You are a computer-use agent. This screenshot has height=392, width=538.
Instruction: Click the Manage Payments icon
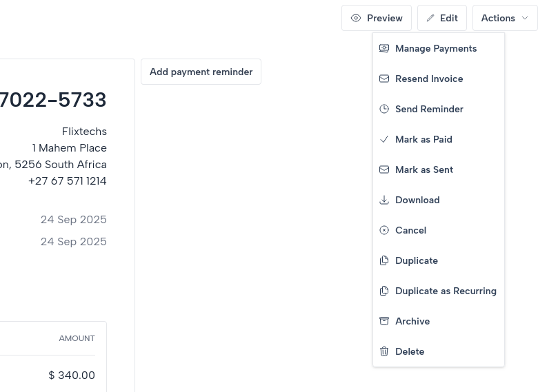coord(384,48)
